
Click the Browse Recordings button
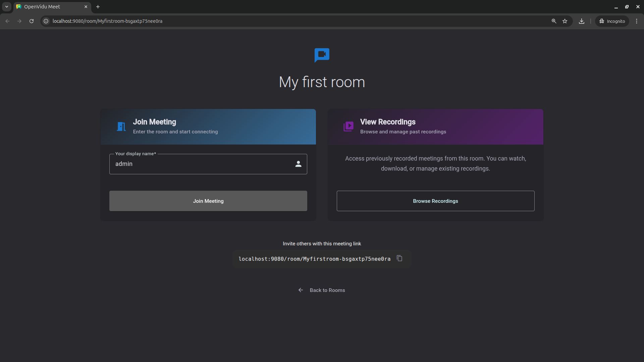(435, 201)
